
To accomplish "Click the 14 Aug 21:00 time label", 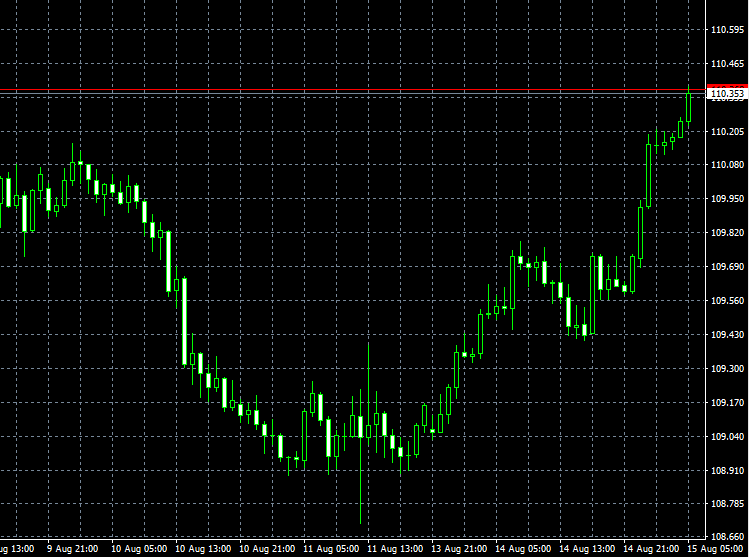I will 651,549.
